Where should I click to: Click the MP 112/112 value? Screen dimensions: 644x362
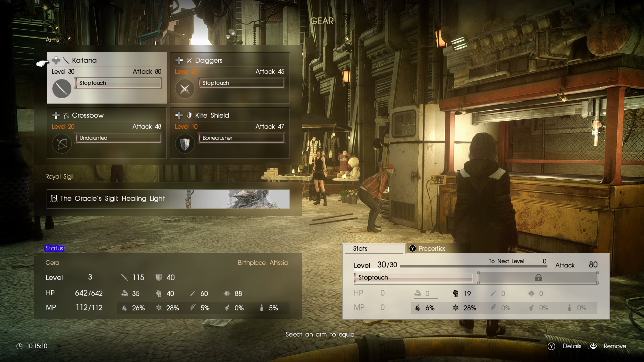point(89,307)
